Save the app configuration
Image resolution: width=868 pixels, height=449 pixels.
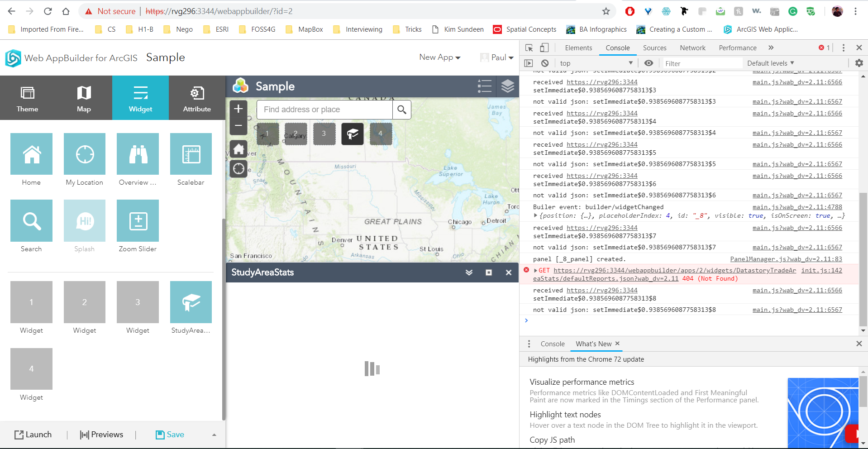170,435
